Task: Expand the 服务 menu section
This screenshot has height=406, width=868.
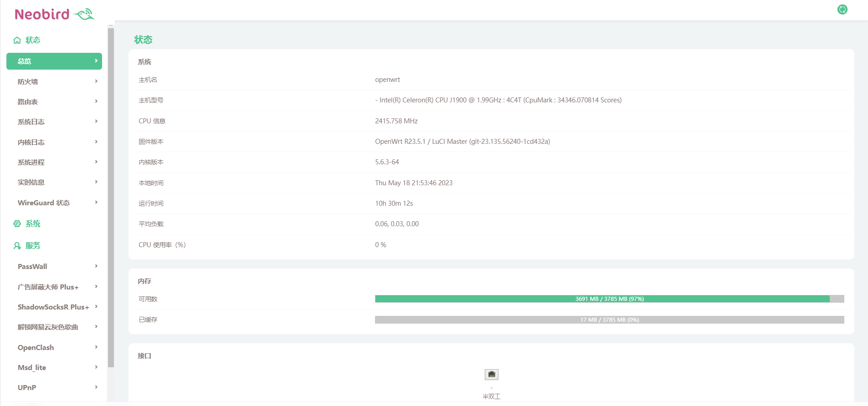Action: (x=33, y=246)
